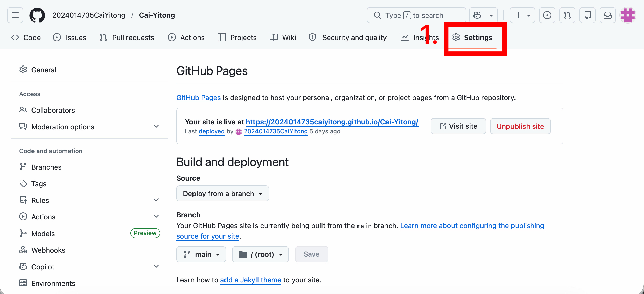Open the deployed link under site status

tap(212, 131)
